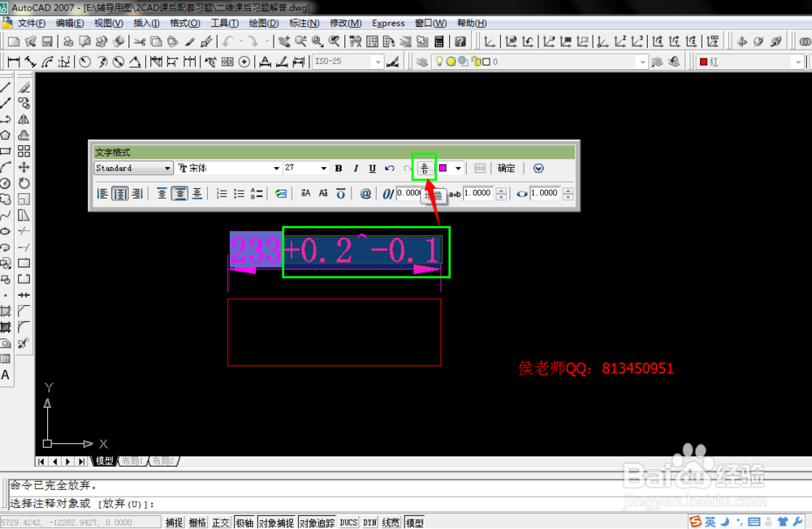Toggle 正交 ortho mode in status bar

221,523
